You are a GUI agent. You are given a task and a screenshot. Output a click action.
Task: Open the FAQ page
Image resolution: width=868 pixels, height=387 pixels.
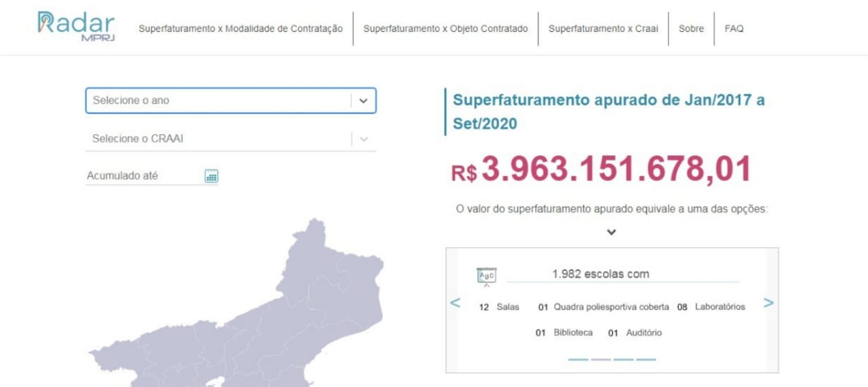coord(734,28)
